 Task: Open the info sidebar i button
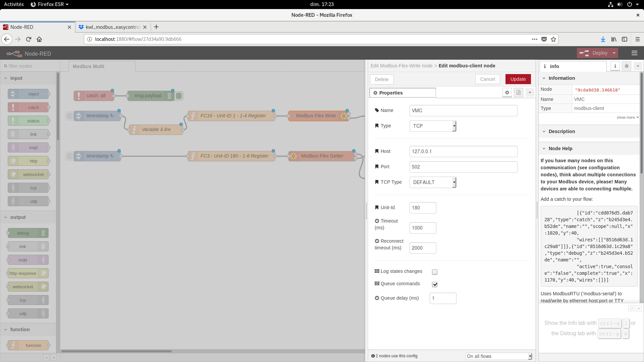click(x=615, y=66)
